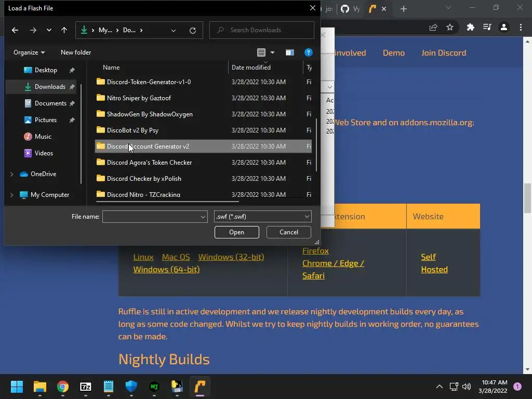Open the Organize menu
Viewport: 532px width, 399px height.
[29, 52]
